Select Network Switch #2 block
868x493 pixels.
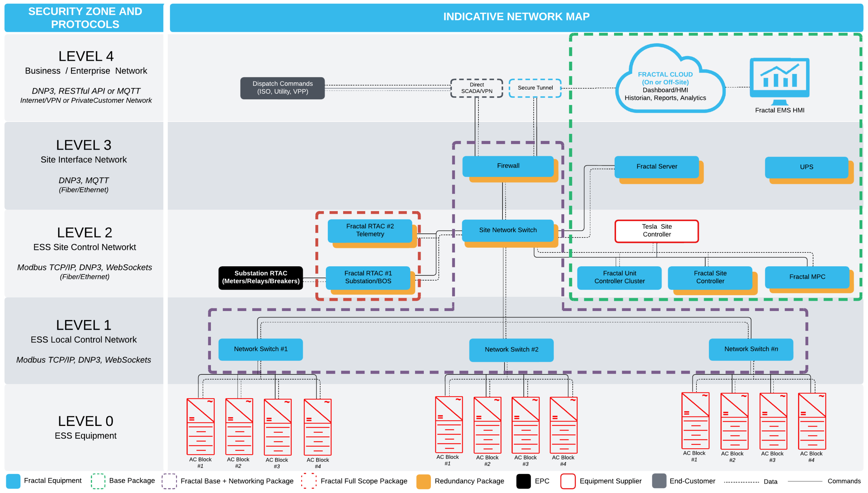[x=511, y=350]
